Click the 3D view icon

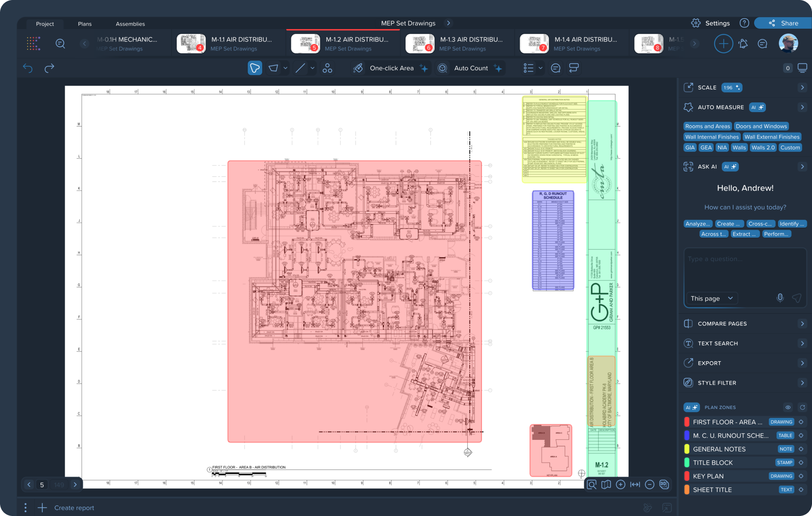[x=664, y=484]
